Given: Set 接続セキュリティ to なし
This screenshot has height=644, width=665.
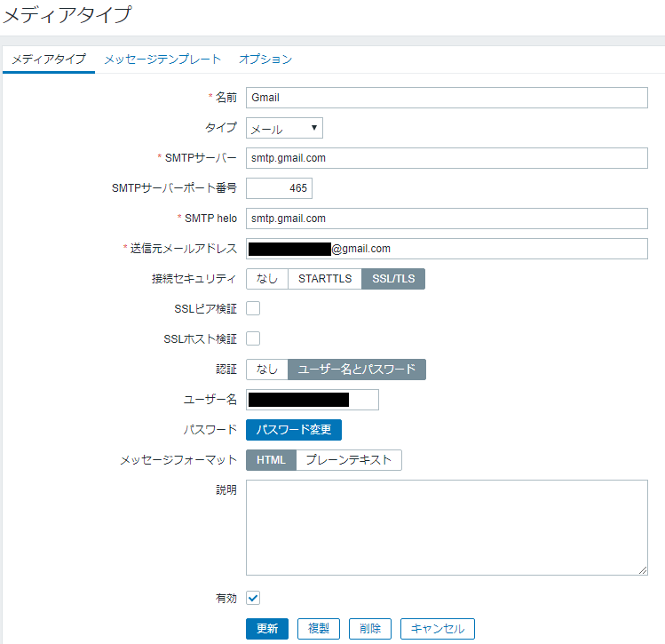Looking at the screenshot, I should [267, 279].
